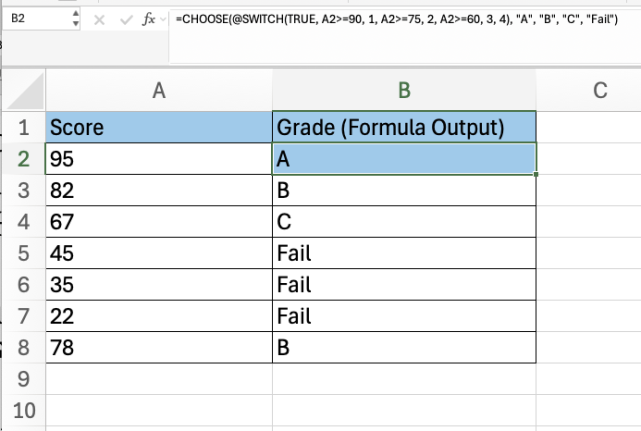This screenshot has width=641, height=431.
Task: Click the cell with score 67
Action: click(158, 222)
